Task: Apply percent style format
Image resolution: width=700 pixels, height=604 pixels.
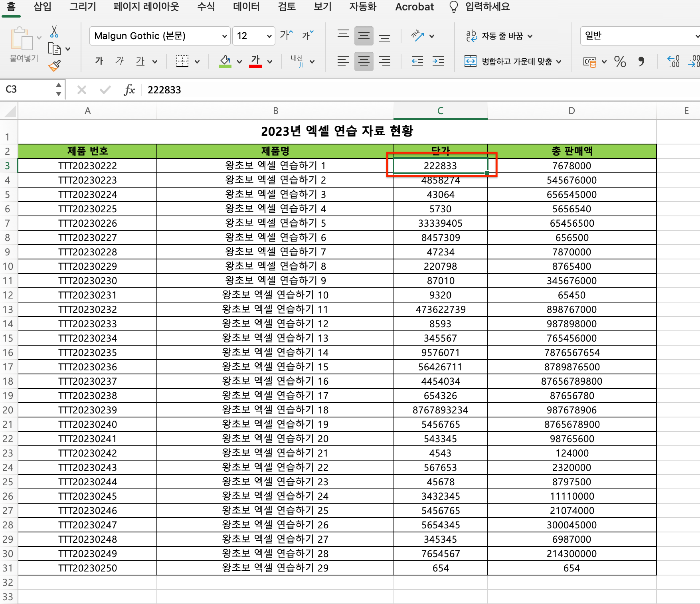Action: (x=620, y=62)
